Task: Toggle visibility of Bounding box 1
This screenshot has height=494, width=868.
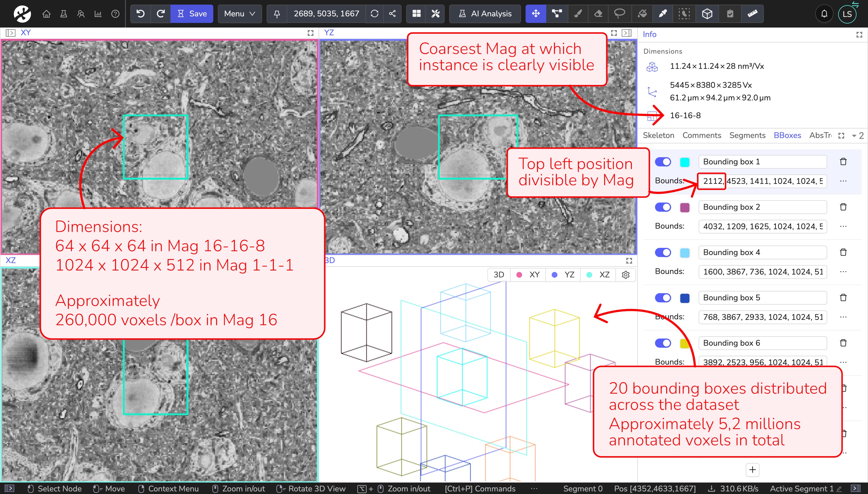Action: [x=663, y=162]
